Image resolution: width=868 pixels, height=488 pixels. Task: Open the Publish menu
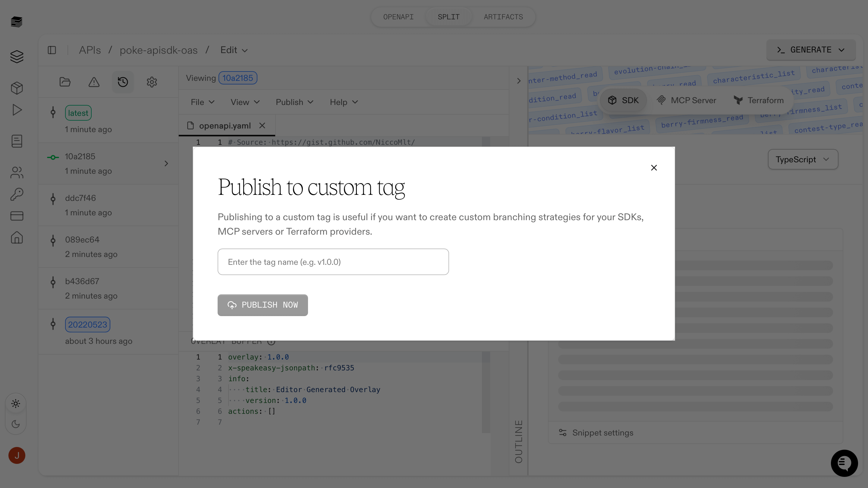point(294,102)
